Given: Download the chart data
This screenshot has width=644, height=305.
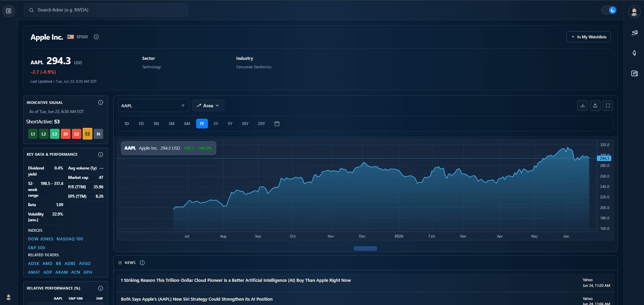Looking at the screenshot, I should 583,106.
